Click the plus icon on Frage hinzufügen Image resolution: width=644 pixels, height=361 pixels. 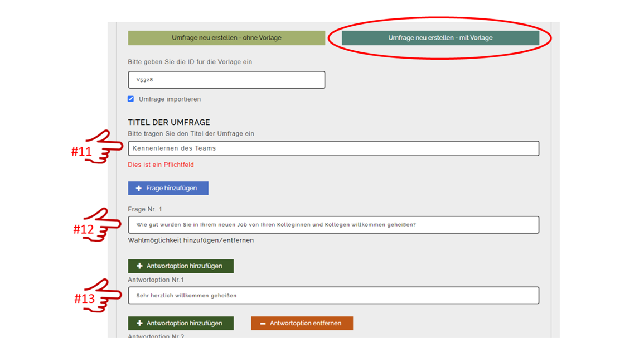(139, 189)
